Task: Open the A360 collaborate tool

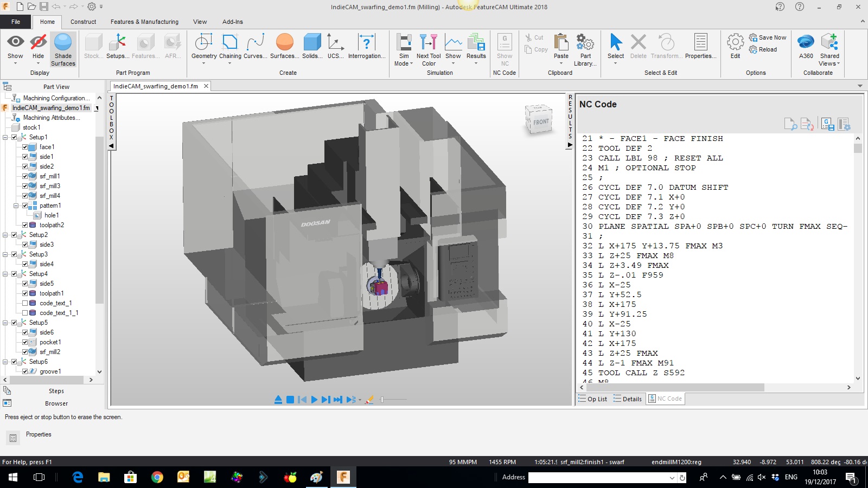Action: (x=806, y=47)
